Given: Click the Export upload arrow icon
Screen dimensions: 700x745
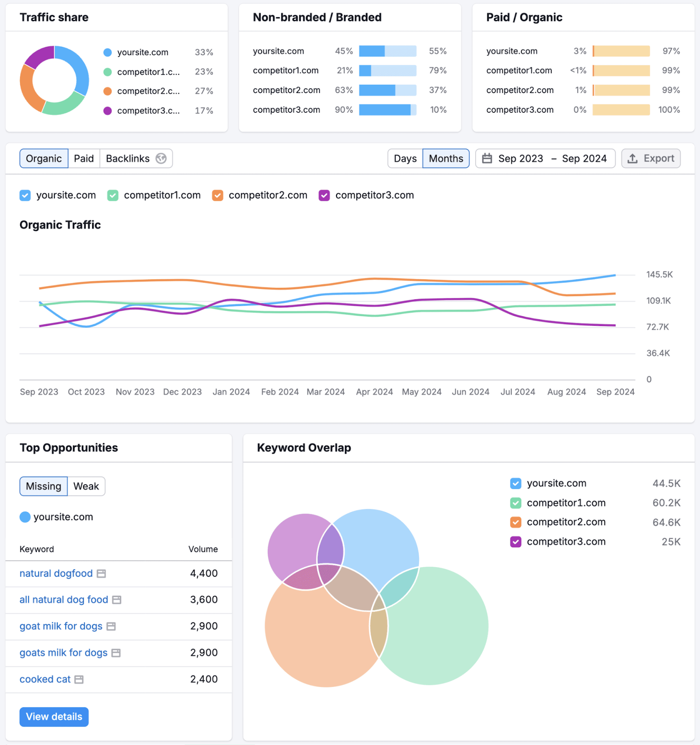Looking at the screenshot, I should pos(632,158).
